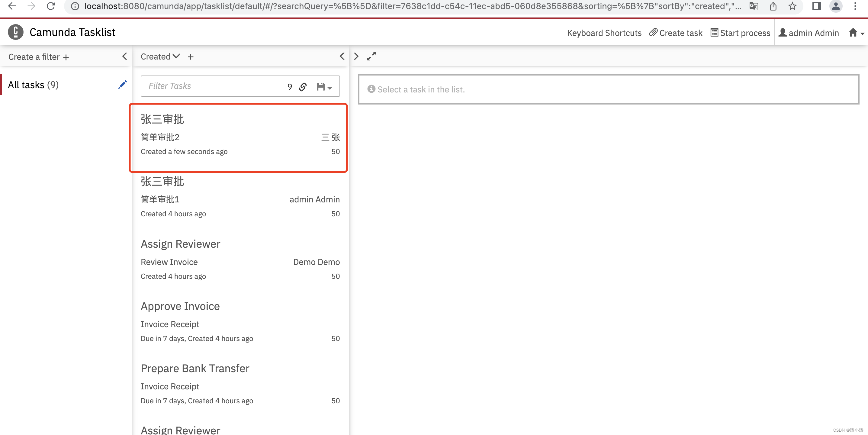Edit the All tasks filter pencil
This screenshot has height=435, width=868.
click(123, 85)
